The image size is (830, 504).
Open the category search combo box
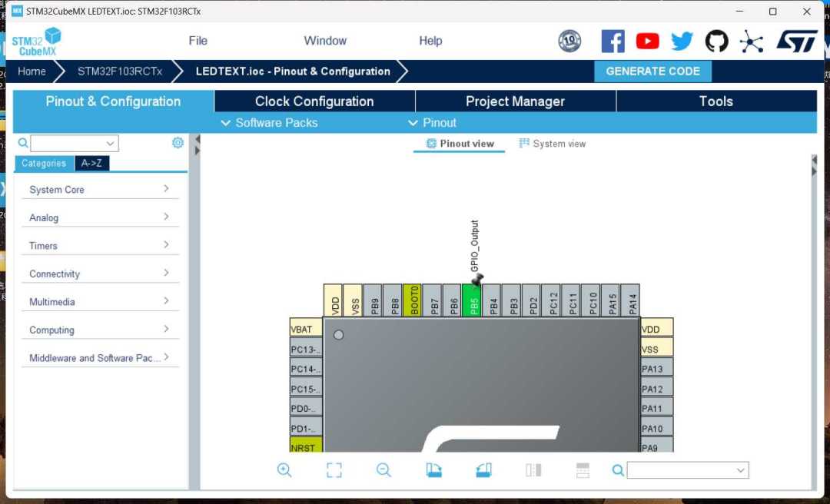coord(75,143)
